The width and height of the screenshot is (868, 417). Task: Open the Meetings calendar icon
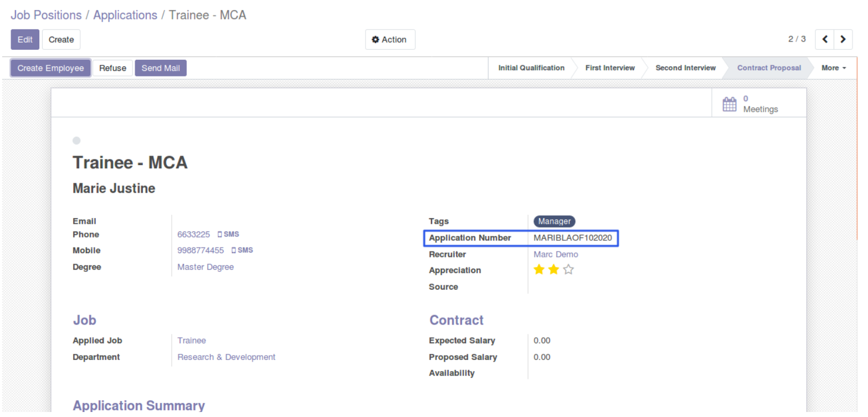point(730,104)
